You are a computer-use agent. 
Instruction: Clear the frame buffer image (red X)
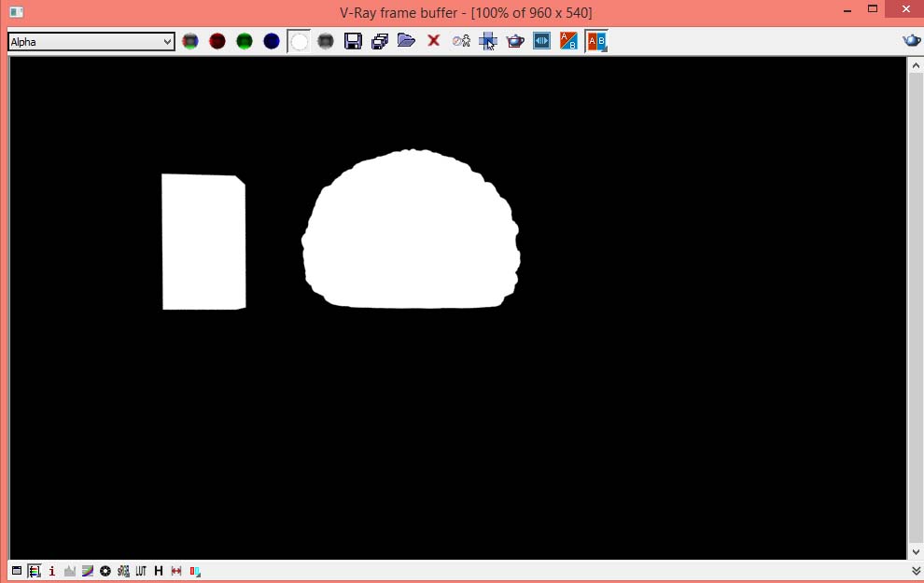pos(434,41)
